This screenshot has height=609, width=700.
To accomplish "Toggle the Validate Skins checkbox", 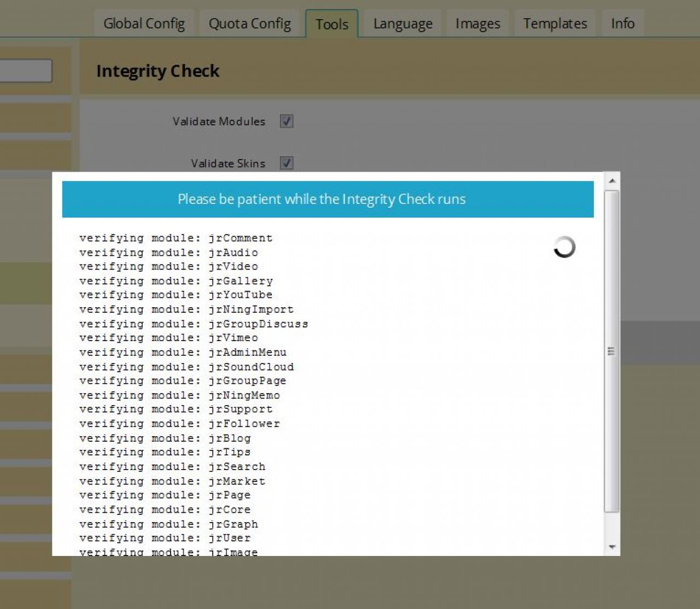I will pyautogui.click(x=287, y=163).
